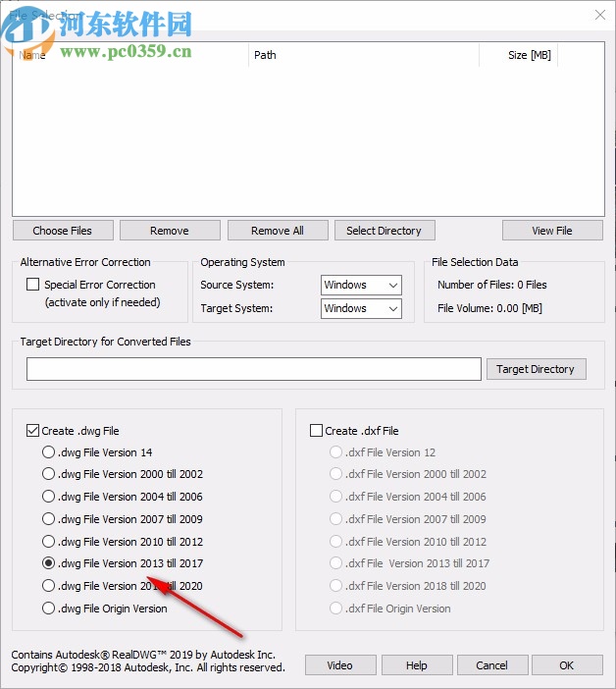Cancel the file selection dialog
Viewport: 616px width, 689px height.
pyautogui.click(x=492, y=665)
